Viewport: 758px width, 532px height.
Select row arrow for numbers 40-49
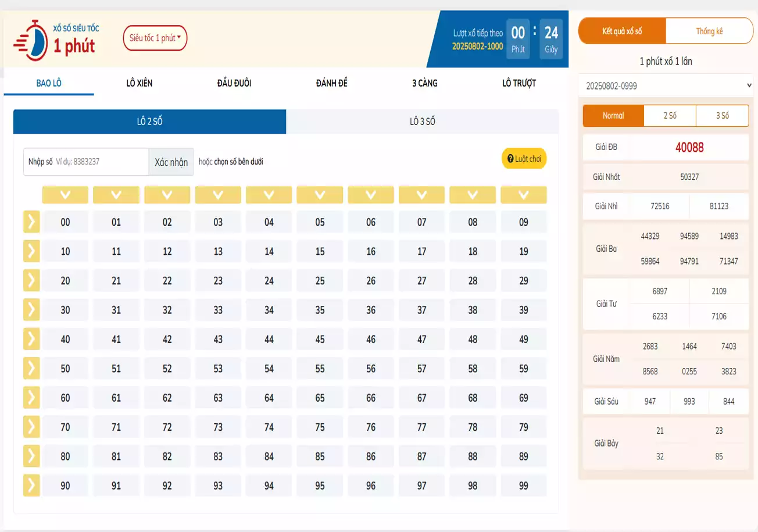pos(31,339)
